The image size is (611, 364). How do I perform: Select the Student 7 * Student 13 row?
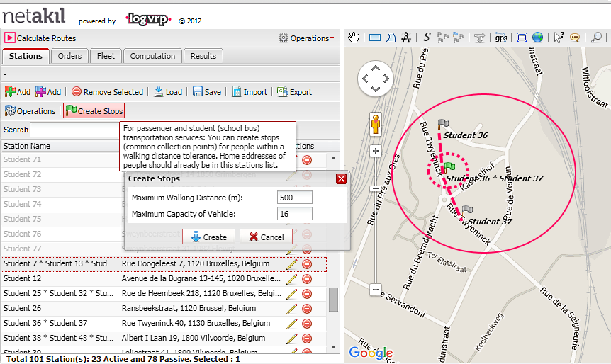click(164, 263)
